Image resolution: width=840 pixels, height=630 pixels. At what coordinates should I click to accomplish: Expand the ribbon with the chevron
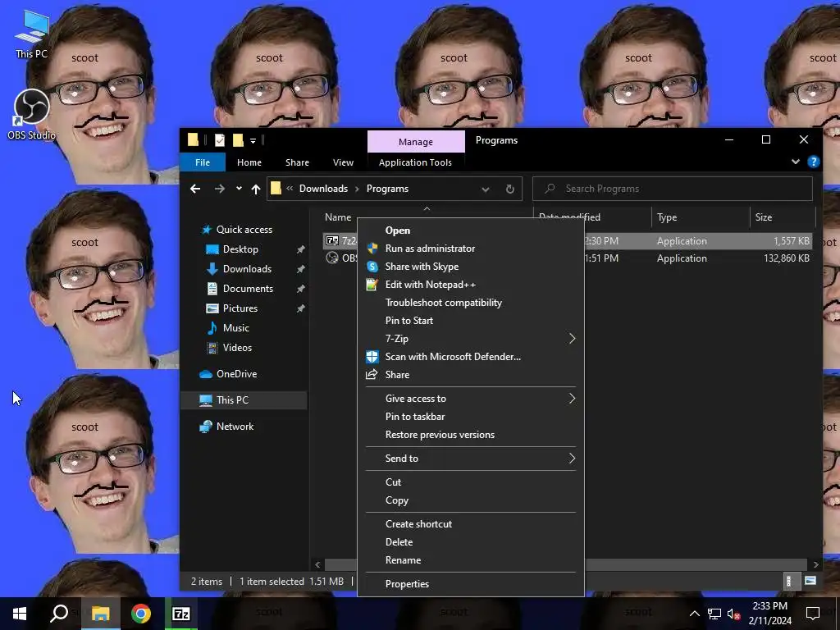[x=796, y=162]
